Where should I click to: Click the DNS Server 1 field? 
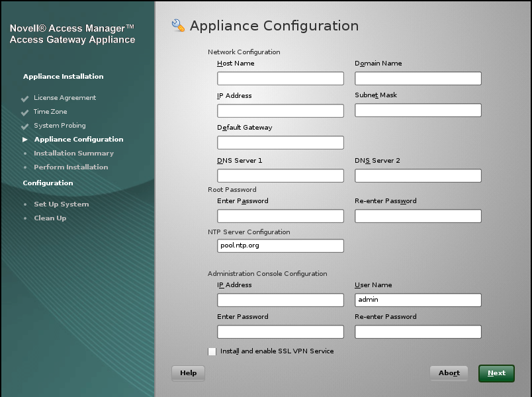pyautogui.click(x=281, y=176)
